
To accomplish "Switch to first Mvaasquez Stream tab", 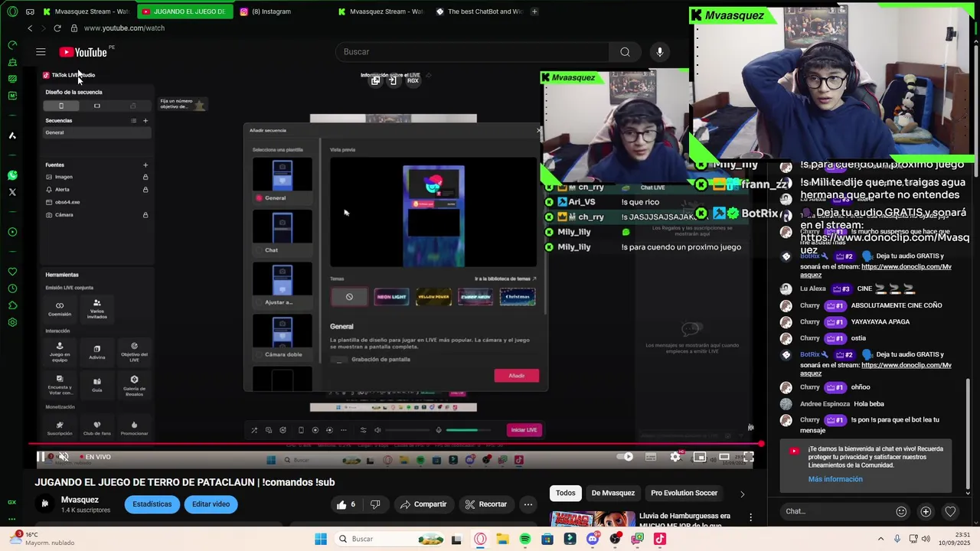I will (x=87, y=11).
